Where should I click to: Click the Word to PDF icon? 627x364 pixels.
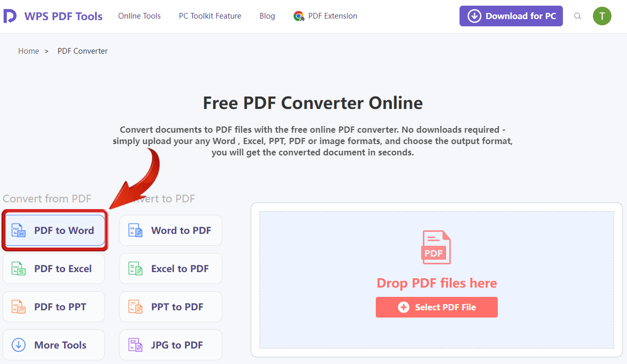click(x=135, y=230)
